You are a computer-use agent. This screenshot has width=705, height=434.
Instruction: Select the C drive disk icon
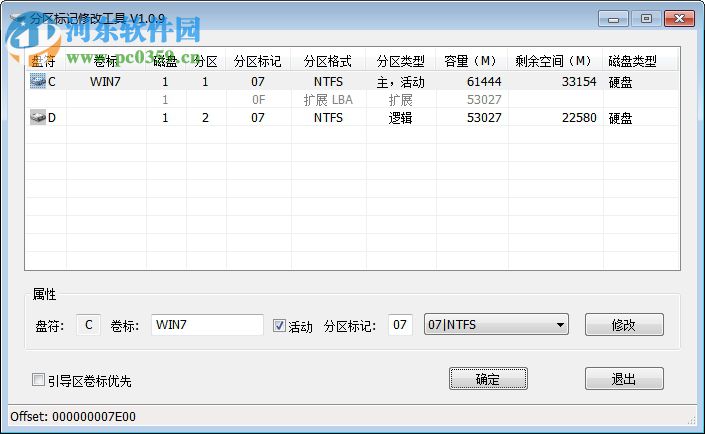pos(38,81)
